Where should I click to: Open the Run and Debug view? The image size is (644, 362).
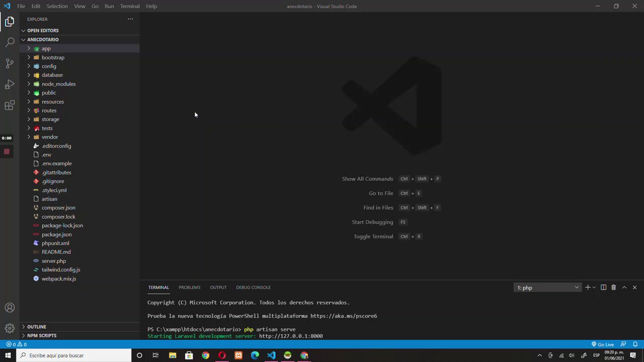pos(10,84)
